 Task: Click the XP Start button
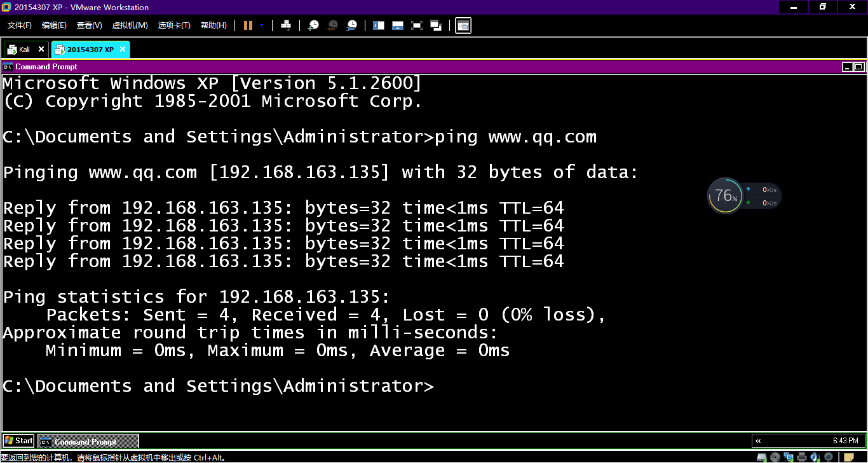pos(18,441)
